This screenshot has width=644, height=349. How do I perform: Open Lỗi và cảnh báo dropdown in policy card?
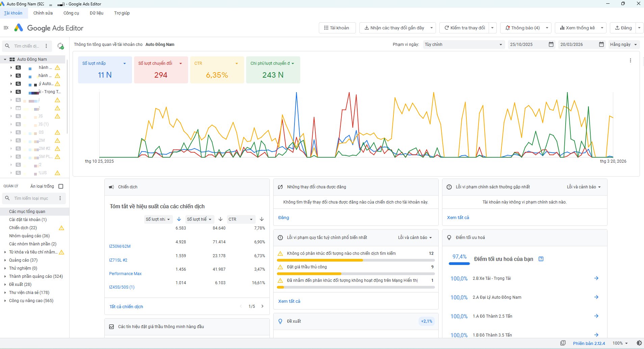point(584,187)
